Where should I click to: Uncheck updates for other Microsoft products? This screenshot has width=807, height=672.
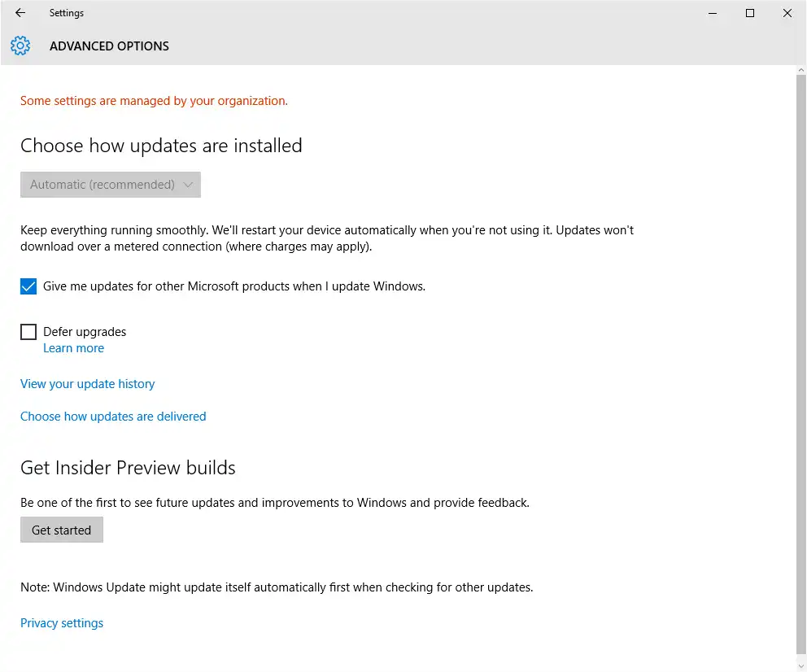(x=28, y=286)
